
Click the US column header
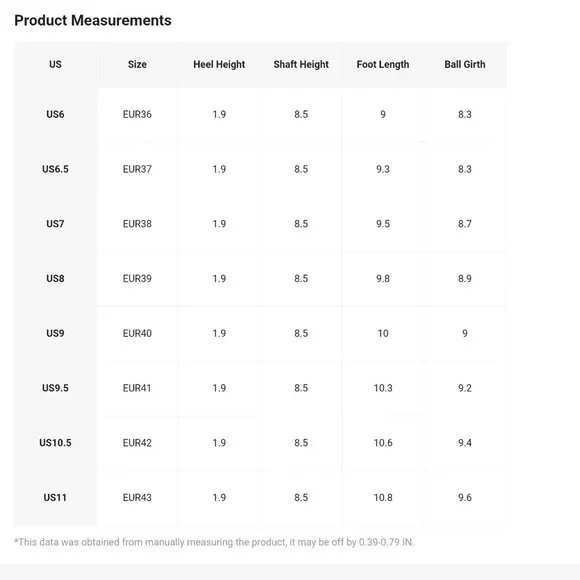(x=55, y=64)
